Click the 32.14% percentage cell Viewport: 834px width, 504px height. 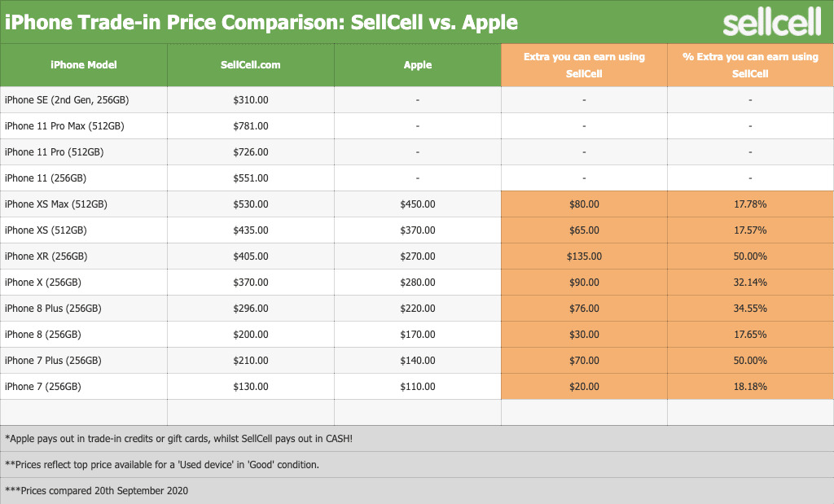pyautogui.click(x=750, y=283)
